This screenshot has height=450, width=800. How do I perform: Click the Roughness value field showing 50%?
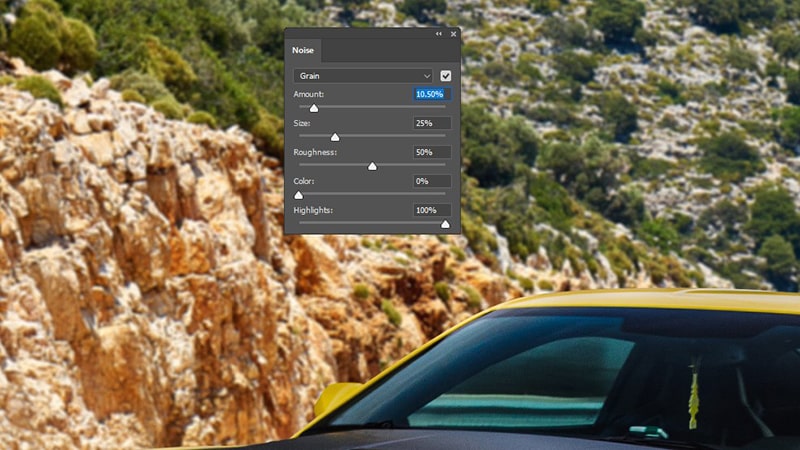point(432,152)
